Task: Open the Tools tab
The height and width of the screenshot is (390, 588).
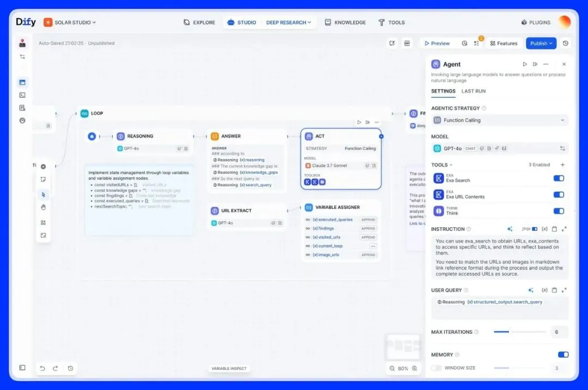Action: click(391, 22)
